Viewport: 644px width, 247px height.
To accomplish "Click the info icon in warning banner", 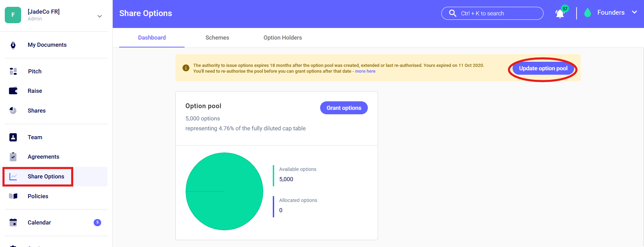I will coord(186,68).
